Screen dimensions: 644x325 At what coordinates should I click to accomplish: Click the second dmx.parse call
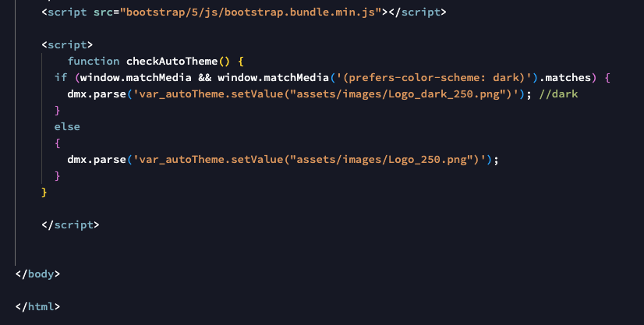click(x=97, y=160)
